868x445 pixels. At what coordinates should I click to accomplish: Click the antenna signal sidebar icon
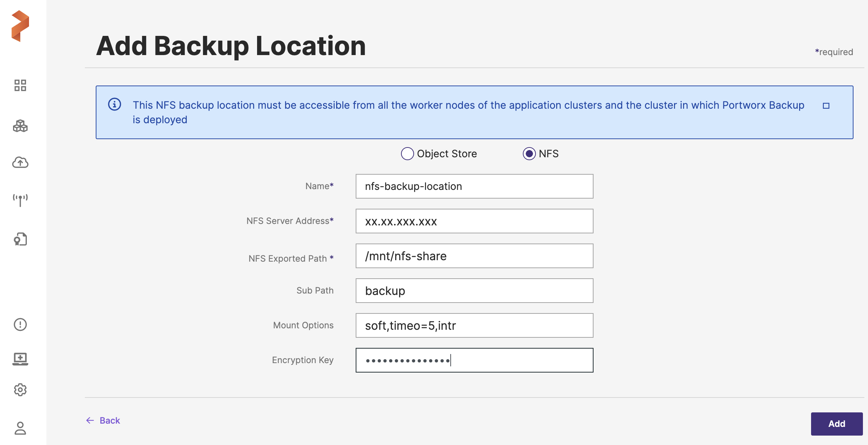[20, 200]
